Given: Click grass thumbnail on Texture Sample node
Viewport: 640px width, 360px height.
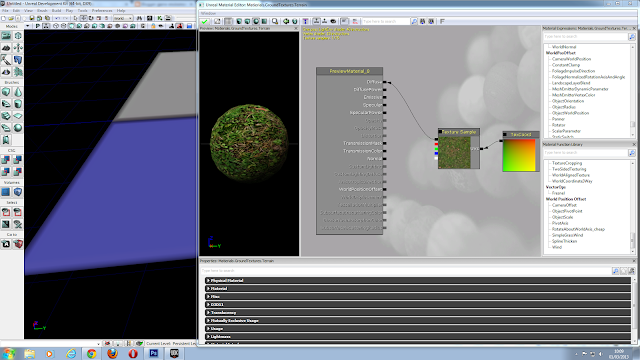Looking at the screenshot, I should click(x=454, y=153).
